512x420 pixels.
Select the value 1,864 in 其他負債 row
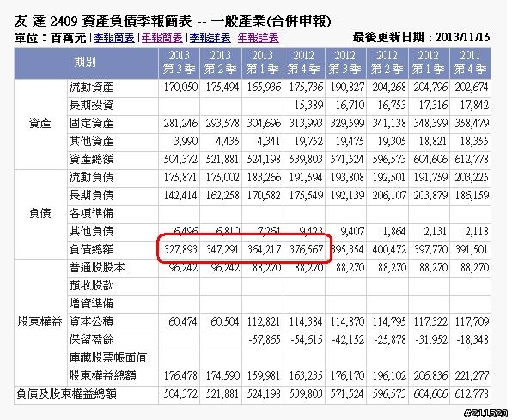(393, 232)
